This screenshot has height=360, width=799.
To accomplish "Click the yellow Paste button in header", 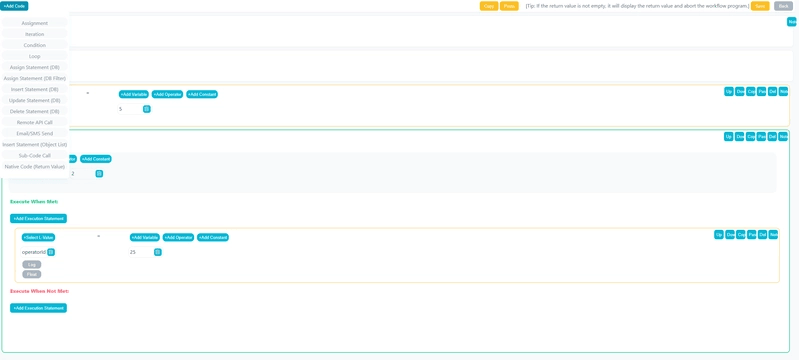I will click(509, 6).
